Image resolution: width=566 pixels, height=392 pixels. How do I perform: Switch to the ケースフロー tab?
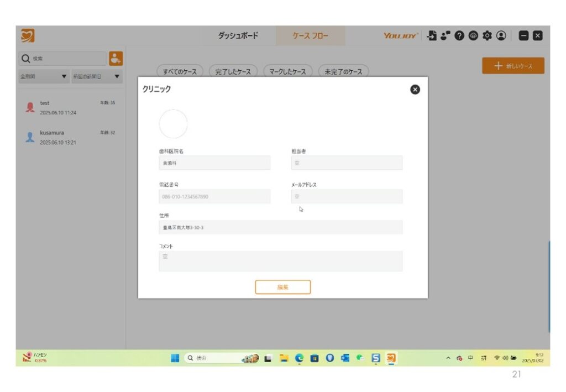point(310,36)
